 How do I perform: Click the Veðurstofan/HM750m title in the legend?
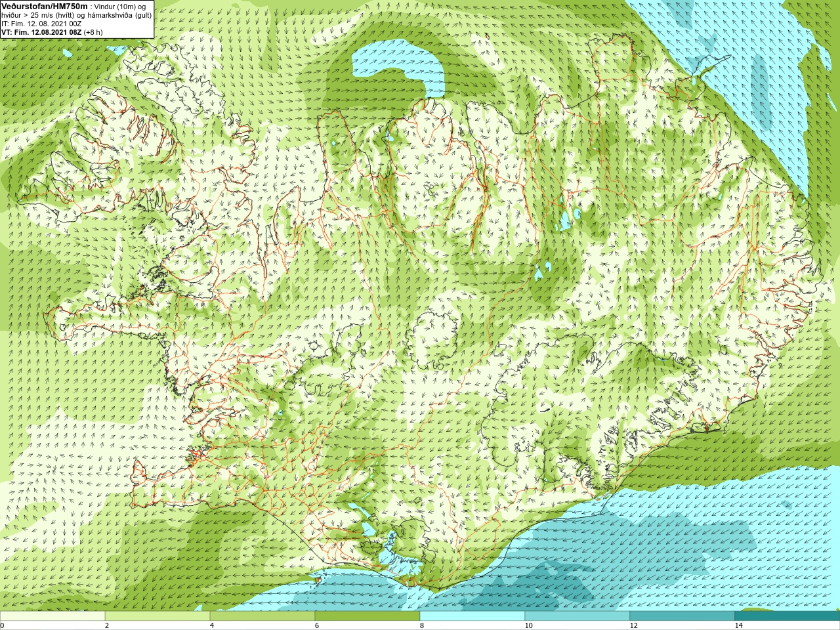[x=44, y=6]
